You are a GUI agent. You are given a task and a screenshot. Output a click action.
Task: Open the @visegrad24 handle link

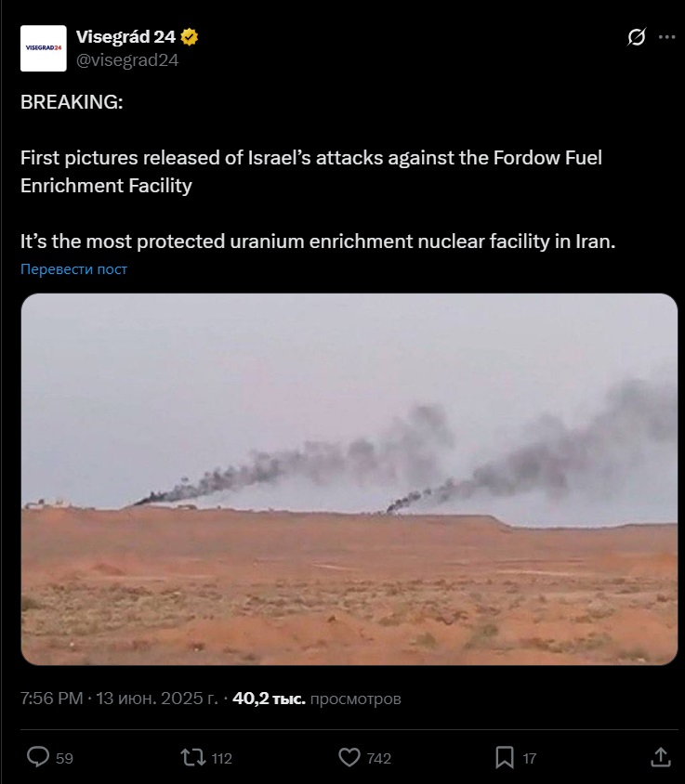127,60
